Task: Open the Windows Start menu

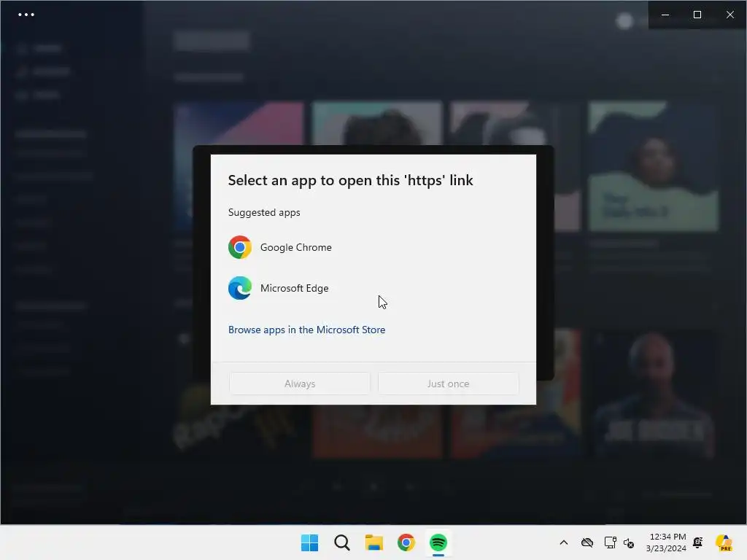Action: (x=309, y=542)
